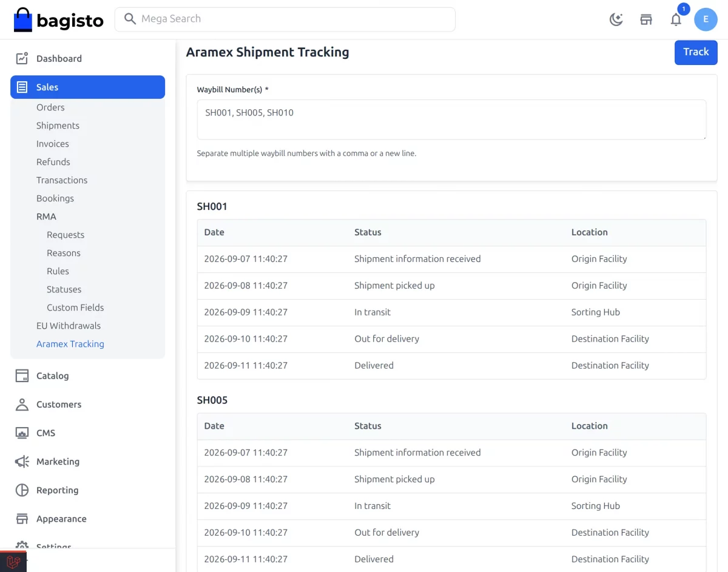Click the Appearance store icon

click(22, 519)
